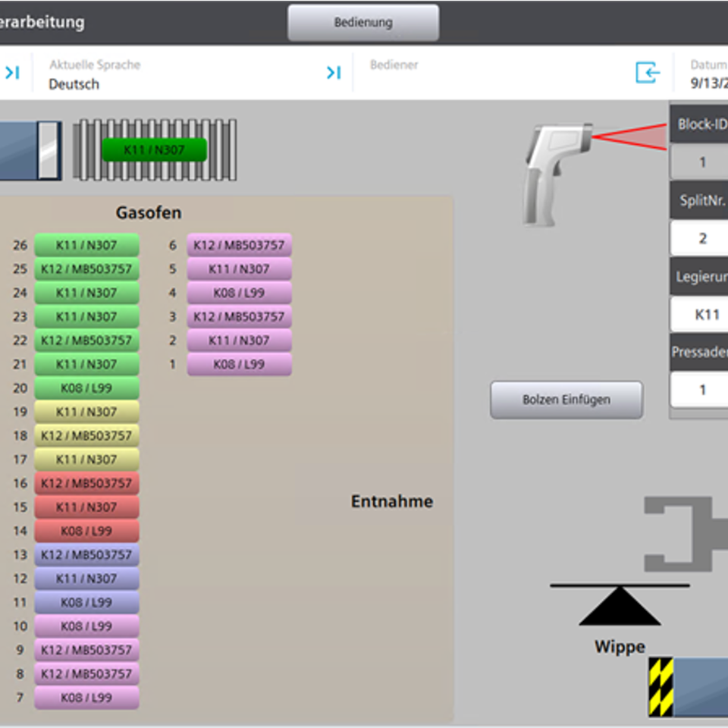
Task: Click the Wippe seesaw triangle symbol
Action: [620, 605]
